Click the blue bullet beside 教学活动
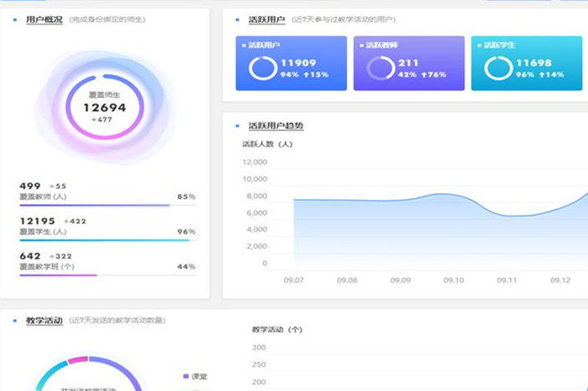The image size is (588, 391). [x=14, y=320]
